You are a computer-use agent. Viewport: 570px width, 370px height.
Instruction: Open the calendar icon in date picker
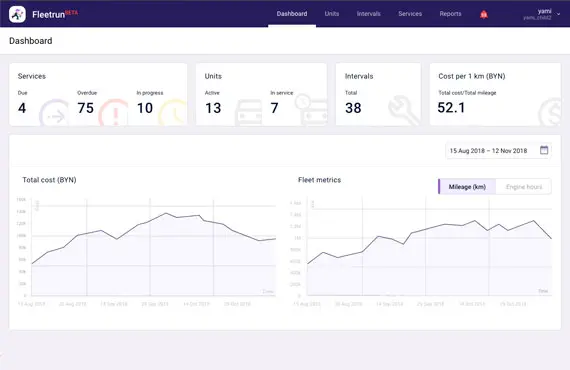tap(544, 150)
